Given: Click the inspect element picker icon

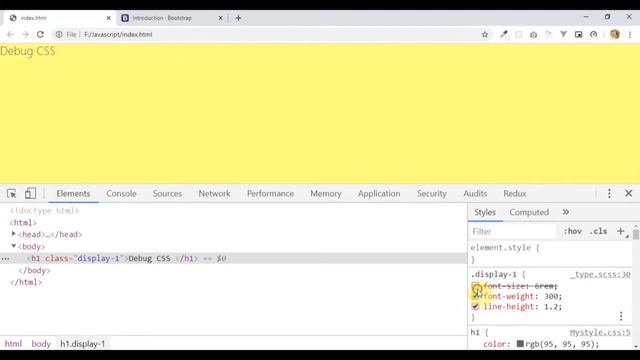Looking at the screenshot, I should tap(11, 193).
